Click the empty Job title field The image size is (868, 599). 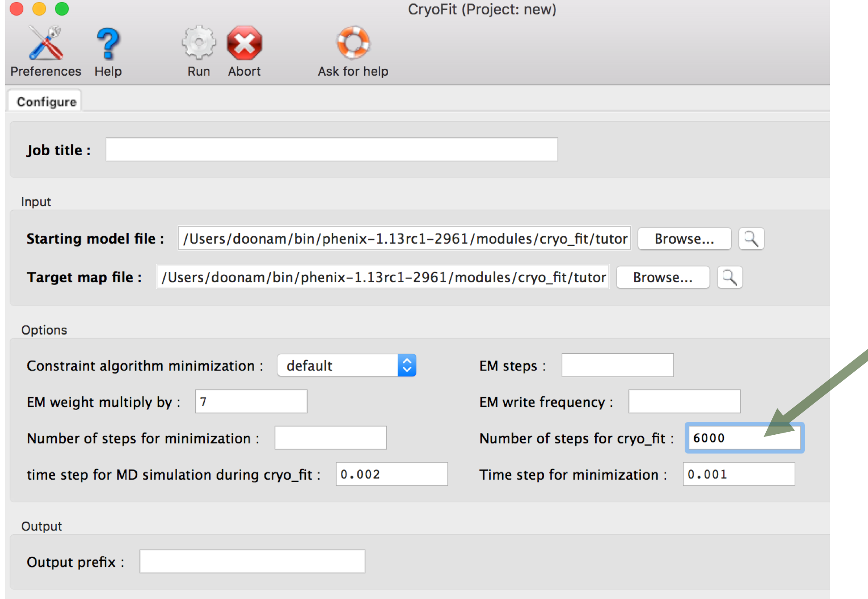tap(331, 150)
